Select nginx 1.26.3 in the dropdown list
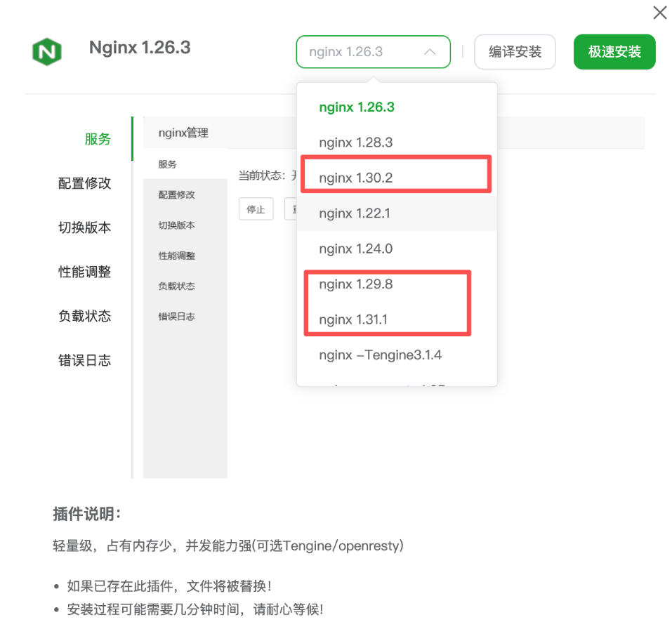Image resolution: width=672 pixels, height=622 pixels. (397, 107)
